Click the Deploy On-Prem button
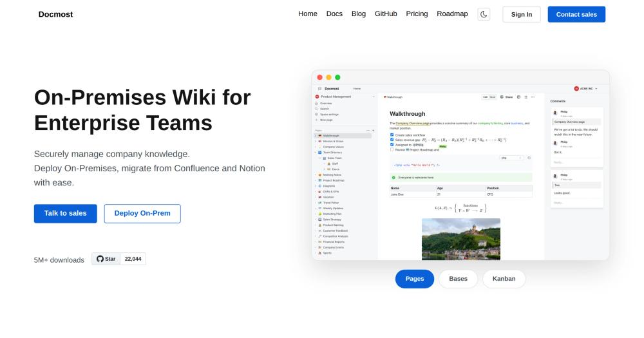Image resolution: width=644 pixels, height=338 pixels. pos(142,214)
